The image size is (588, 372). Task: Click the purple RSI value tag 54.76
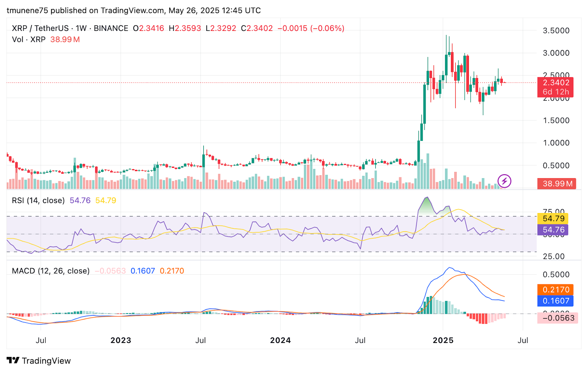(x=553, y=230)
